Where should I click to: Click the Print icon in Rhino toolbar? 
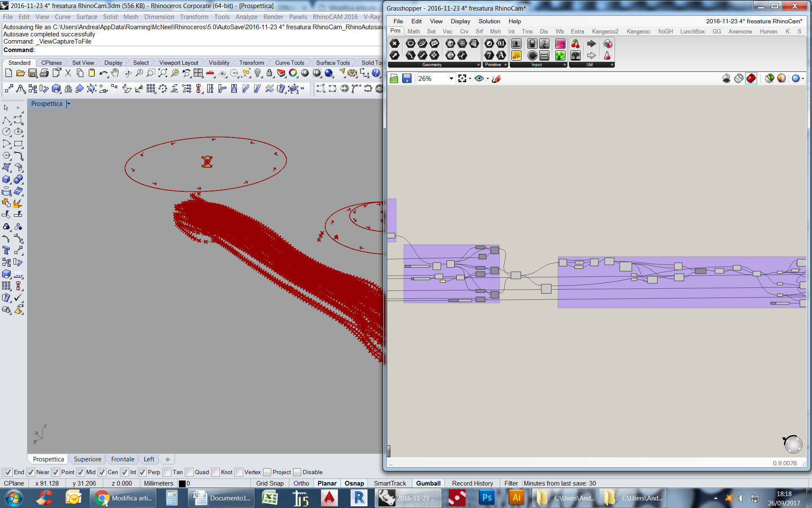pyautogui.click(x=44, y=73)
